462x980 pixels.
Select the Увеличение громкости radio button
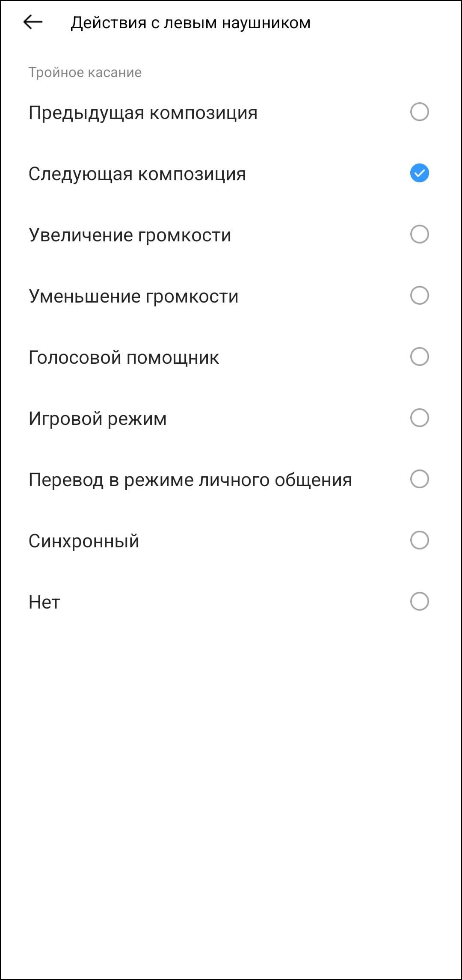[419, 235]
